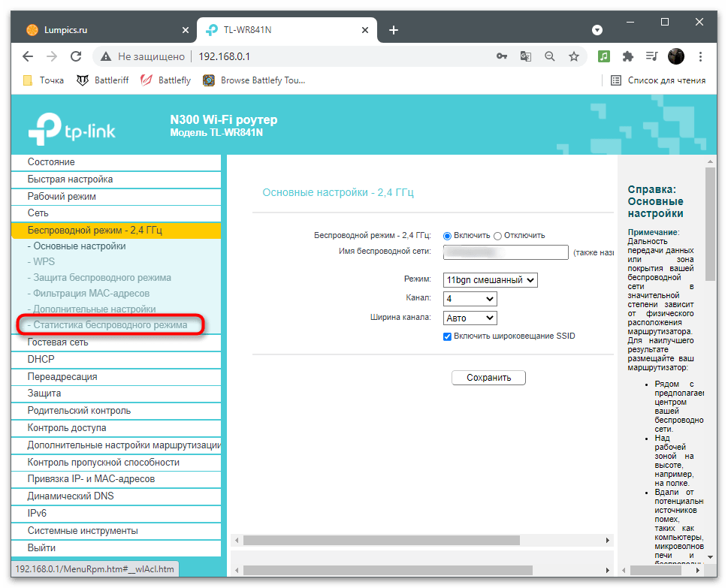Click the help panel vertical scrollbar thumb
The image size is (728, 588).
[x=710, y=224]
